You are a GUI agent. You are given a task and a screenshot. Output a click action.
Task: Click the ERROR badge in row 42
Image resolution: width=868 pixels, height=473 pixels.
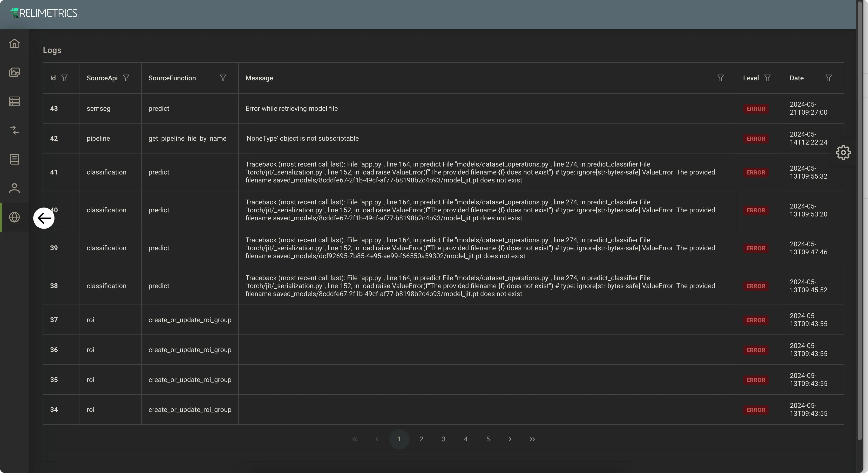756,139
